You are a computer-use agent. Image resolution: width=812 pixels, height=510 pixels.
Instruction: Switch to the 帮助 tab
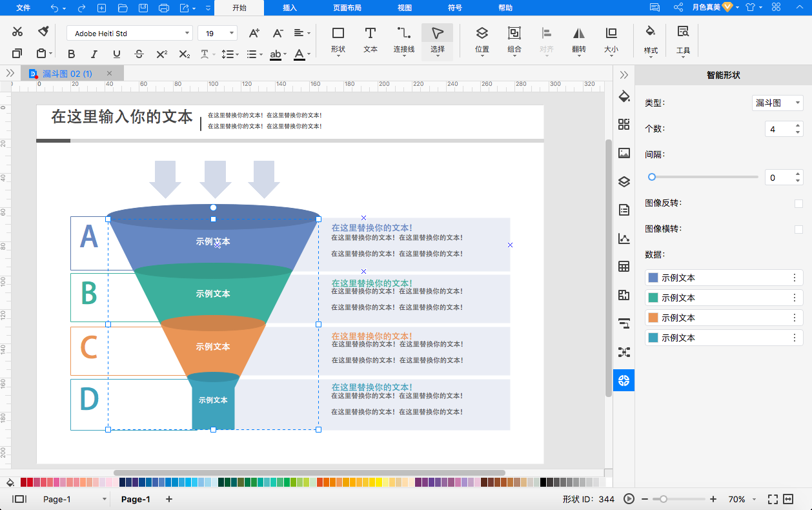(x=506, y=8)
